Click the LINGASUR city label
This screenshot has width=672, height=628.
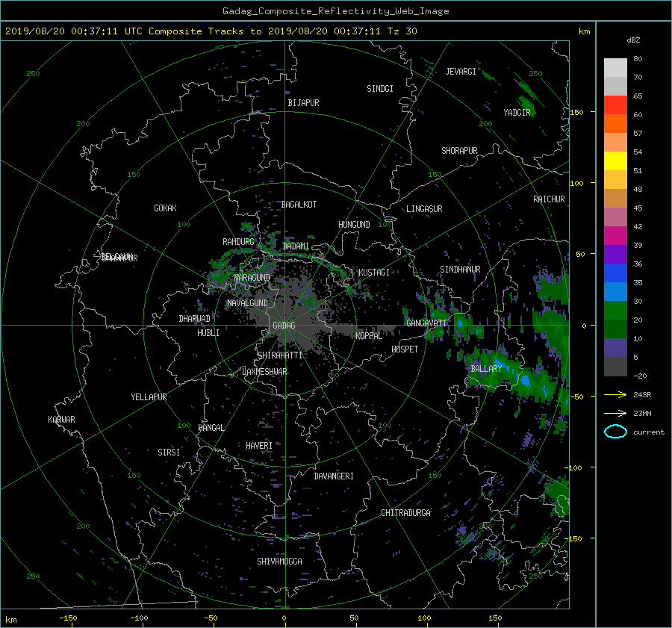tap(424, 209)
